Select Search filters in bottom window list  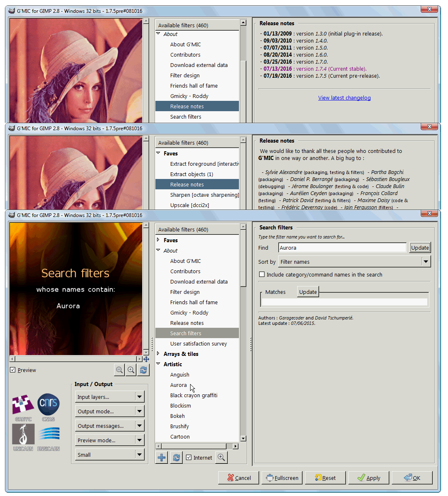[197, 333]
